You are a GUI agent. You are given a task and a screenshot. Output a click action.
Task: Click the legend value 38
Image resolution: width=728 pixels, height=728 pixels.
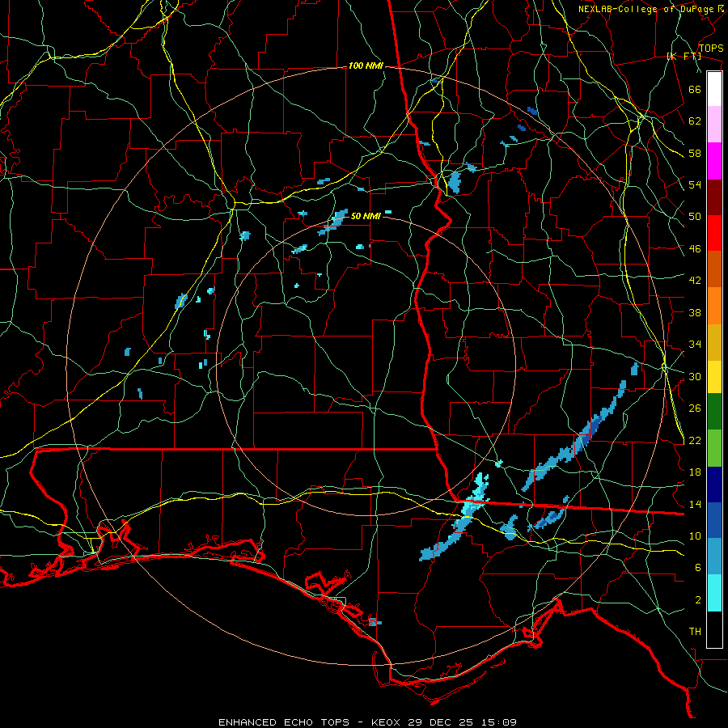pyautogui.click(x=695, y=312)
